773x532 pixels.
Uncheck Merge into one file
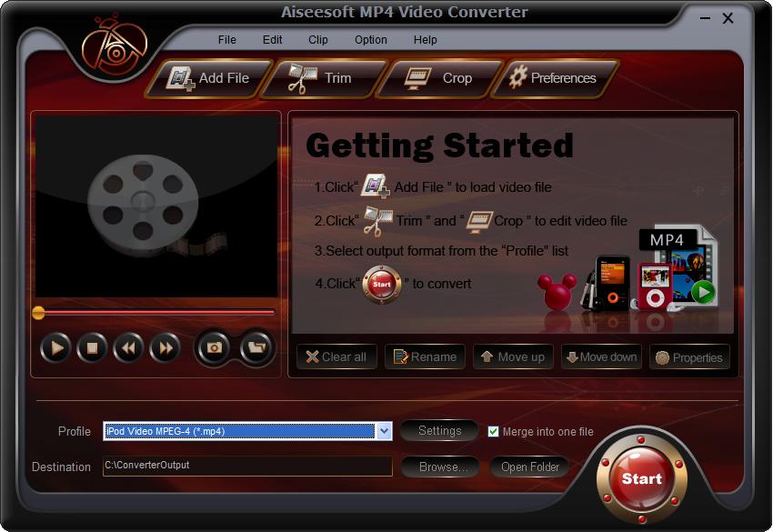(494, 432)
